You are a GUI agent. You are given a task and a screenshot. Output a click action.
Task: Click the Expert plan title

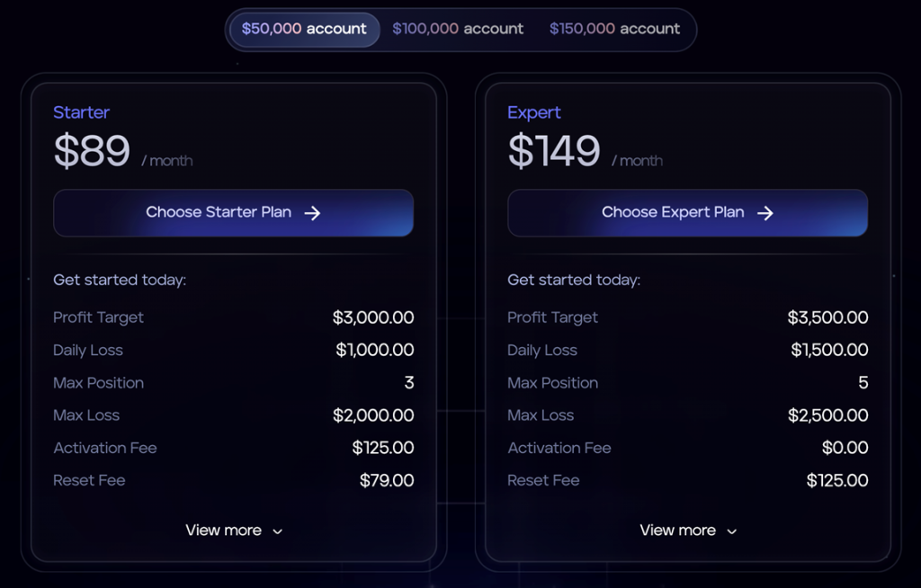(534, 112)
